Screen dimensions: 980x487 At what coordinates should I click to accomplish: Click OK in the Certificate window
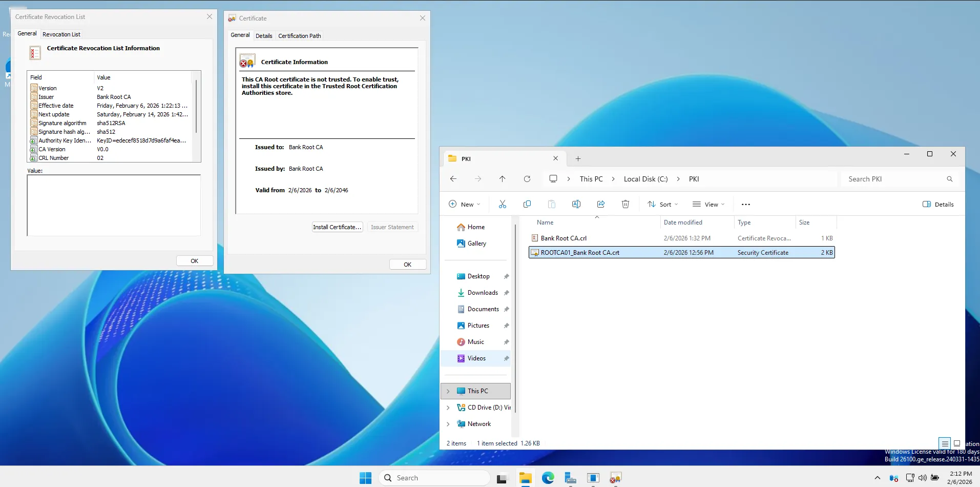coord(407,265)
